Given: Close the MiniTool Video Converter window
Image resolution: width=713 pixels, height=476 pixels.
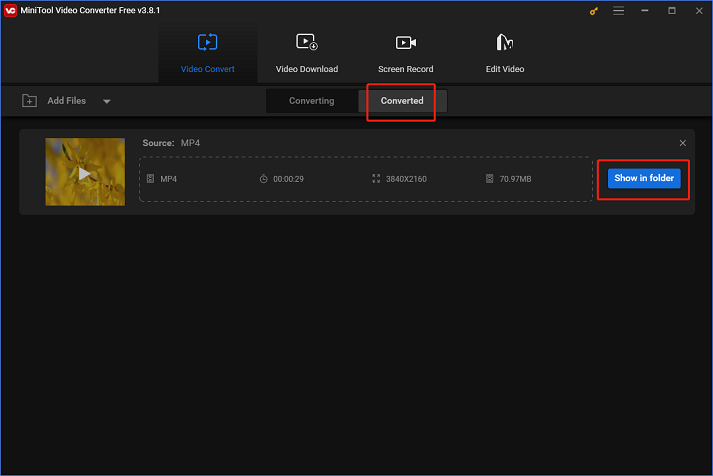Looking at the screenshot, I should (699, 10).
